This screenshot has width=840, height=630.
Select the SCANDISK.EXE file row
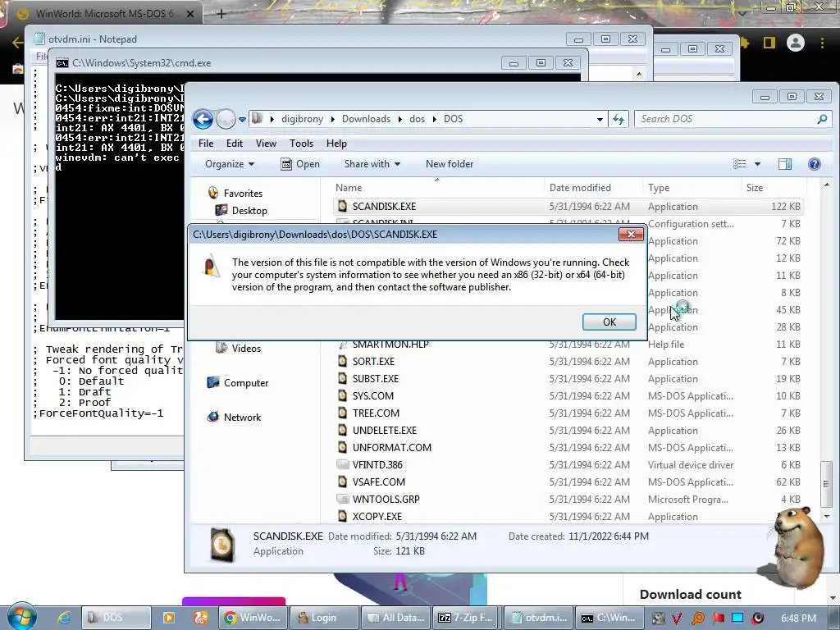tap(568, 206)
